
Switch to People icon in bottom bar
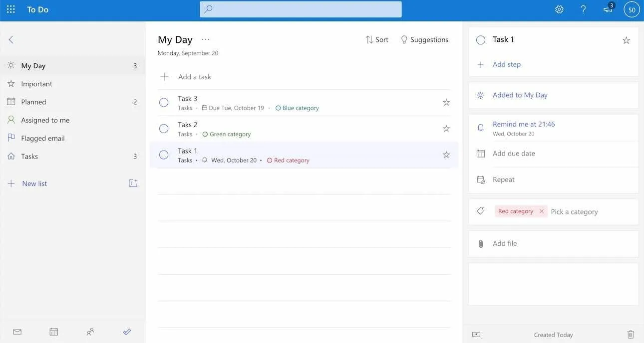pos(90,332)
